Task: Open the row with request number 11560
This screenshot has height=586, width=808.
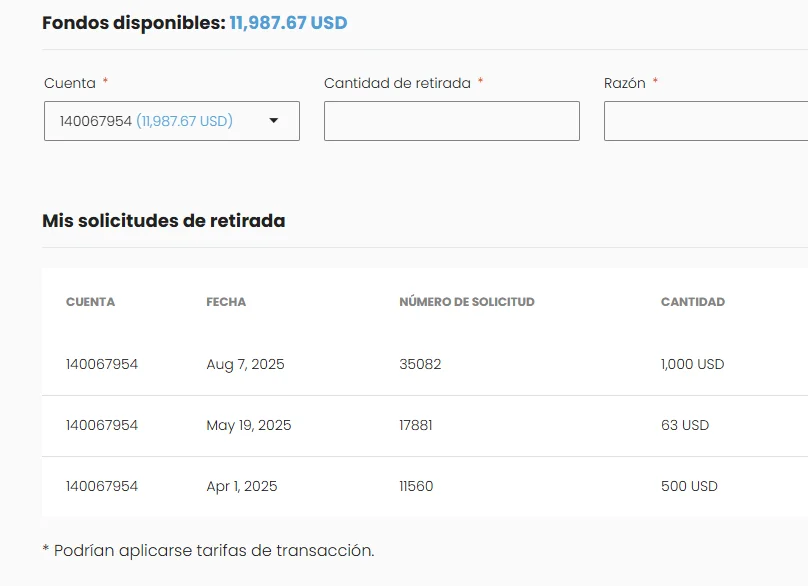Action: click(416, 486)
